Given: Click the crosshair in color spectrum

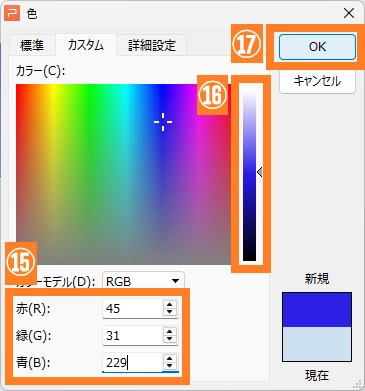Looking at the screenshot, I should pyautogui.click(x=163, y=122).
